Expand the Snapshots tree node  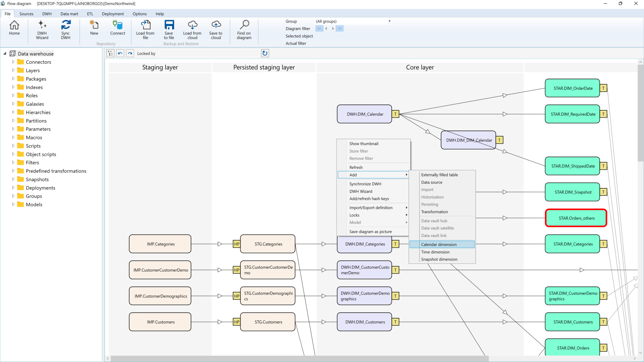pos(13,179)
